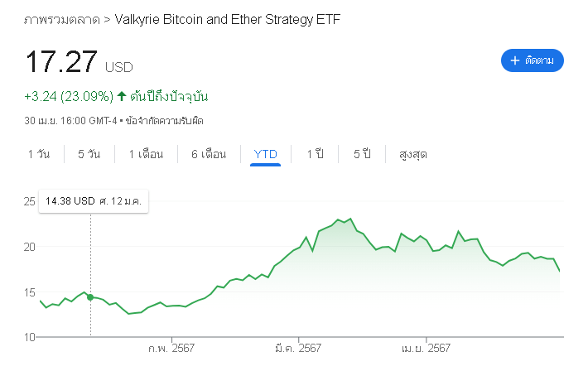Click the 14.38 USD price tooltip

click(x=93, y=201)
